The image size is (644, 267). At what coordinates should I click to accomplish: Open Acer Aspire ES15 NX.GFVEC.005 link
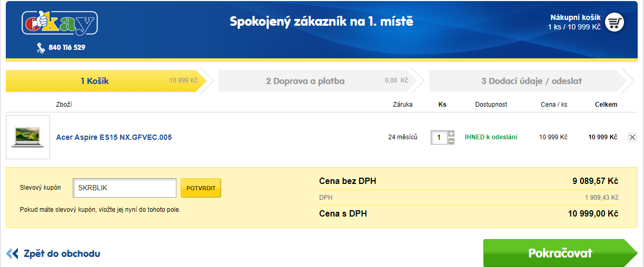[x=114, y=137]
